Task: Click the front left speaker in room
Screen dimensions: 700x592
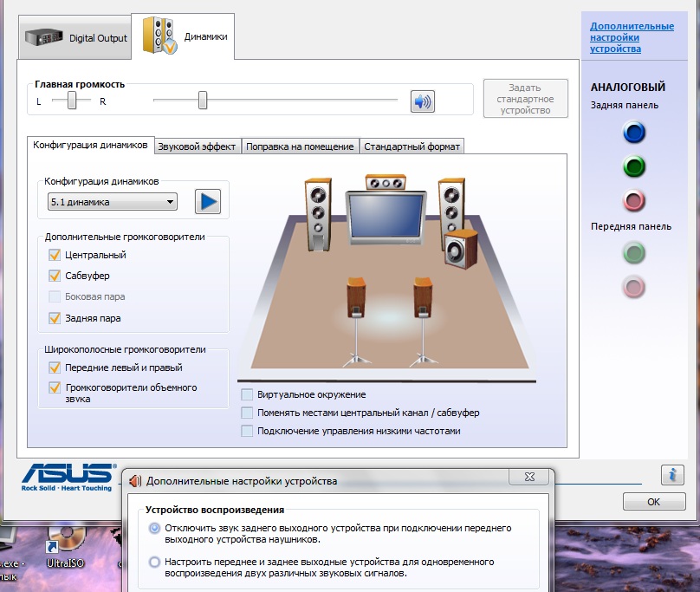Action: click(318, 214)
